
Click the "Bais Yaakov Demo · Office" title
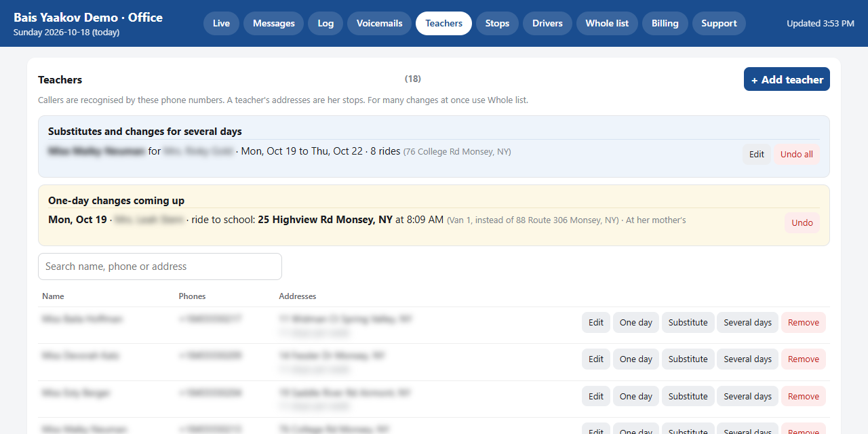88,18
